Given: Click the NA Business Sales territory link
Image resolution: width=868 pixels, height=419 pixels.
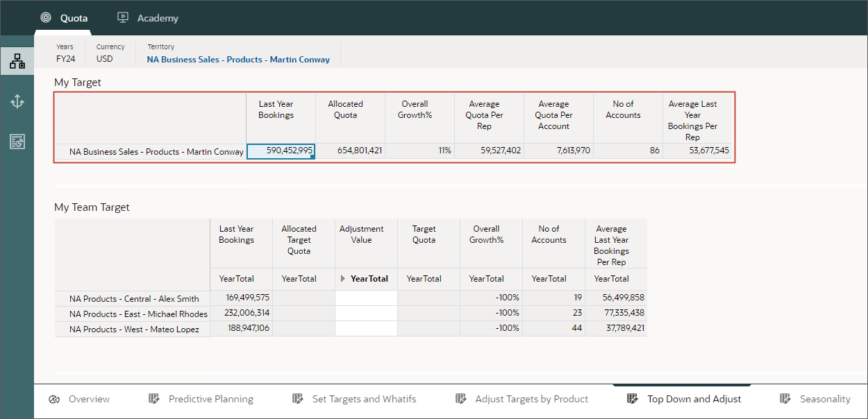Looking at the screenshot, I should coord(238,60).
